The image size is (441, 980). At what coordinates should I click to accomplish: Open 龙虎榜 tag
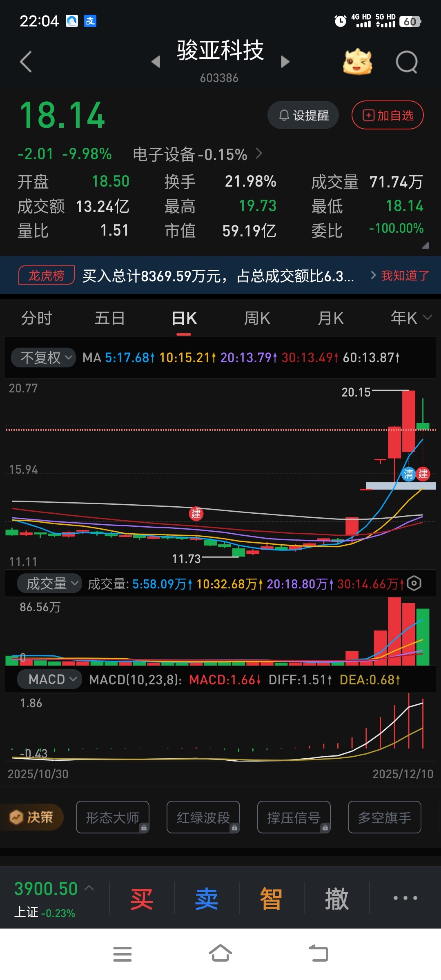tap(46, 275)
